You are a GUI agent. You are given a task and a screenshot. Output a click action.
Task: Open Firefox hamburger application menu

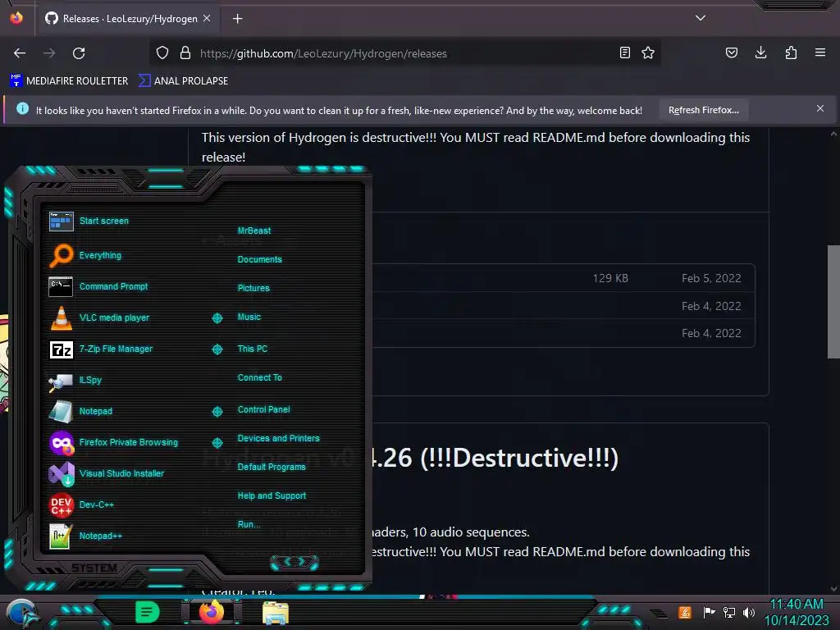pos(820,52)
